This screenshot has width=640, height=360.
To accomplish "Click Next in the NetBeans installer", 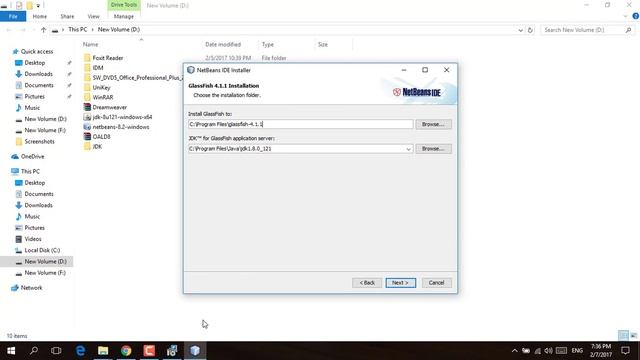I will [x=400, y=282].
